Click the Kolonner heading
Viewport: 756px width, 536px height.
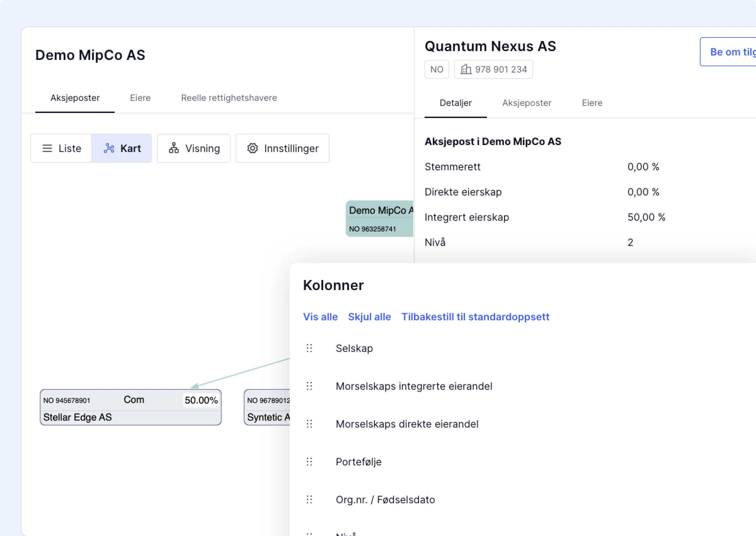pyautogui.click(x=333, y=285)
